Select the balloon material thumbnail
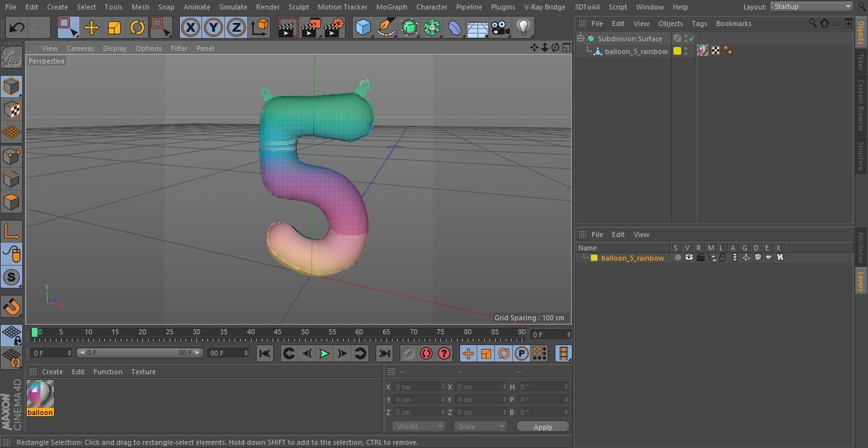 coord(40,395)
